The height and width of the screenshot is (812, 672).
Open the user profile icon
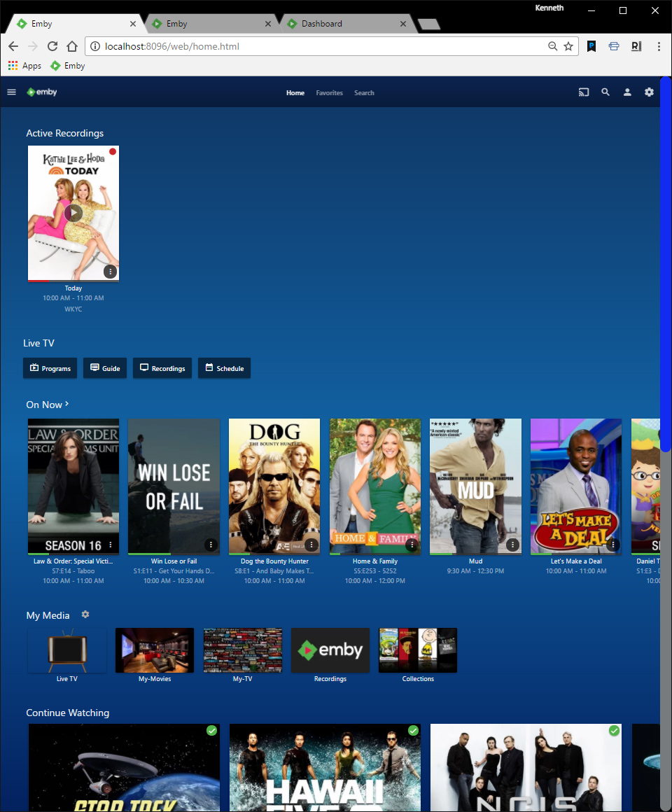[x=627, y=92]
